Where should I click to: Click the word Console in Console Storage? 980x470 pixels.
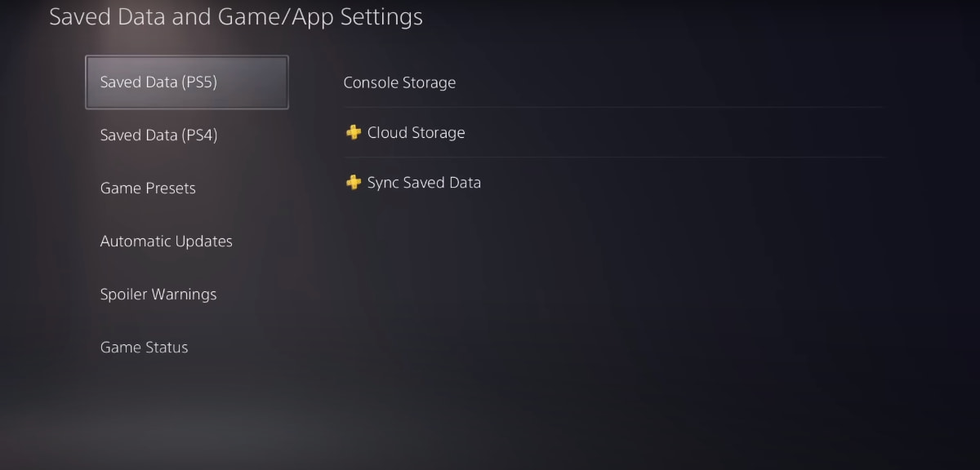click(x=371, y=82)
